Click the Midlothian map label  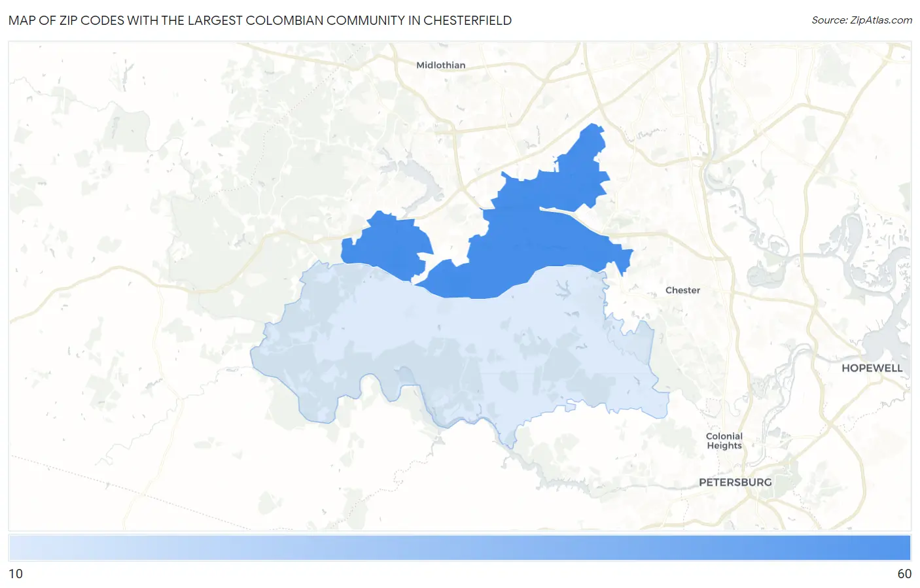click(x=440, y=65)
